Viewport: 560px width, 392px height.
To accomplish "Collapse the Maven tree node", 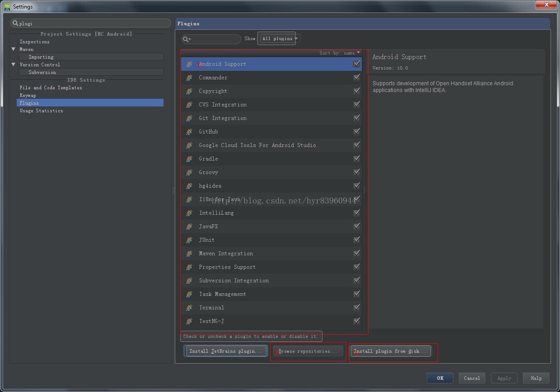I will pos(14,49).
